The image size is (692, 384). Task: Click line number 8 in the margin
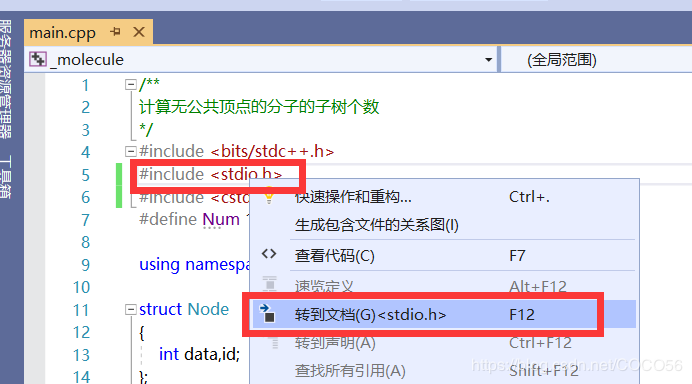[86, 242]
